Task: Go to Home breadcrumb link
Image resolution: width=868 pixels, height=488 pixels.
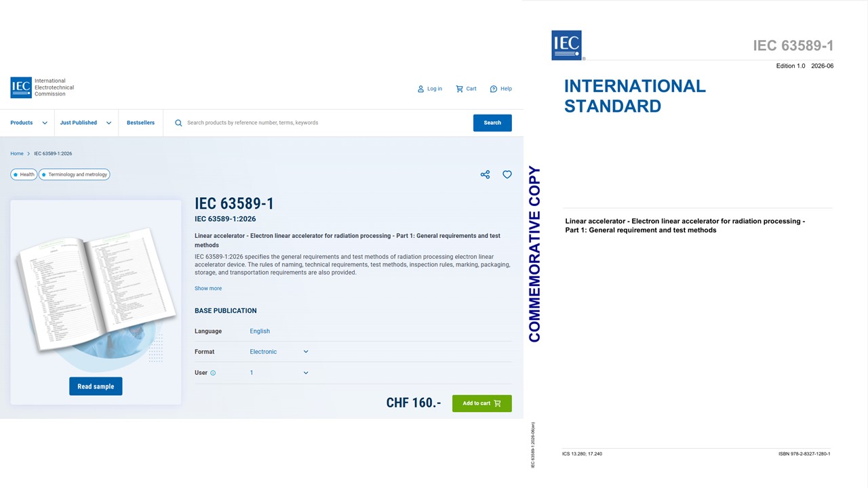Action: tap(17, 154)
